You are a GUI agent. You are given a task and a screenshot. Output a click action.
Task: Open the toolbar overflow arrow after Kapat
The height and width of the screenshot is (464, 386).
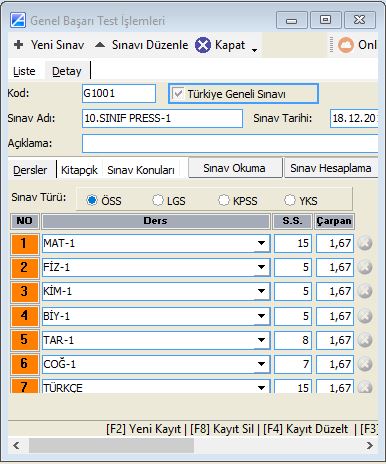pyautogui.click(x=254, y=50)
